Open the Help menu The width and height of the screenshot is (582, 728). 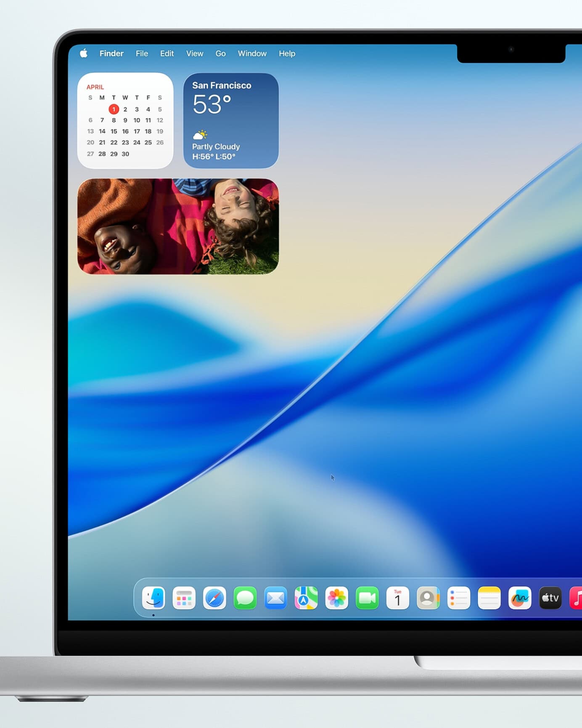287,53
